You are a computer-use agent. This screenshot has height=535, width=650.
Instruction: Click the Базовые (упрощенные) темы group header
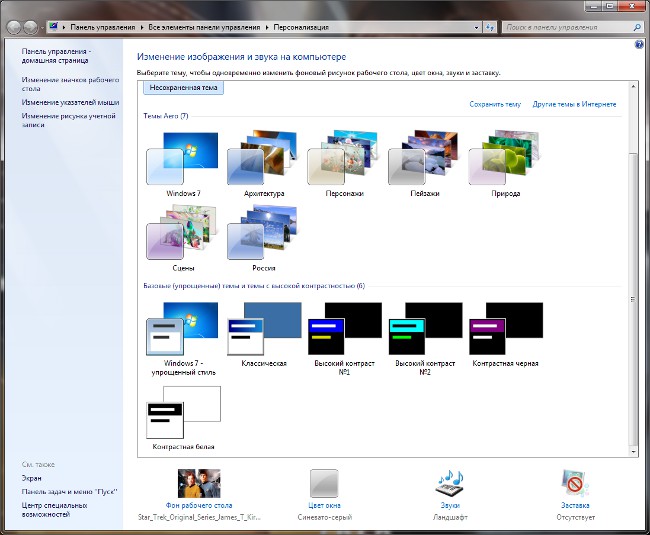point(254,286)
